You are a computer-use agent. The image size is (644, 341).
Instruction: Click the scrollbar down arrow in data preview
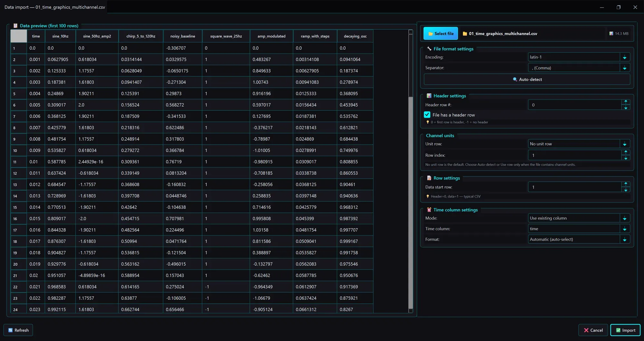click(411, 310)
